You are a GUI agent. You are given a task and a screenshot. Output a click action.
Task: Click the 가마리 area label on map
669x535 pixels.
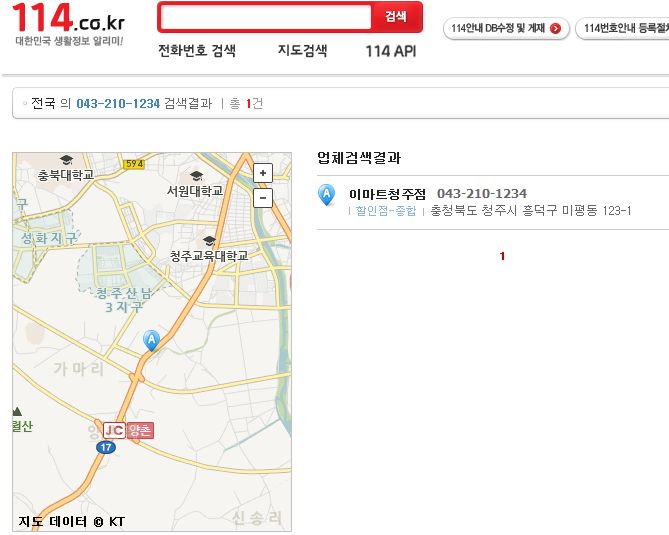click(x=79, y=369)
